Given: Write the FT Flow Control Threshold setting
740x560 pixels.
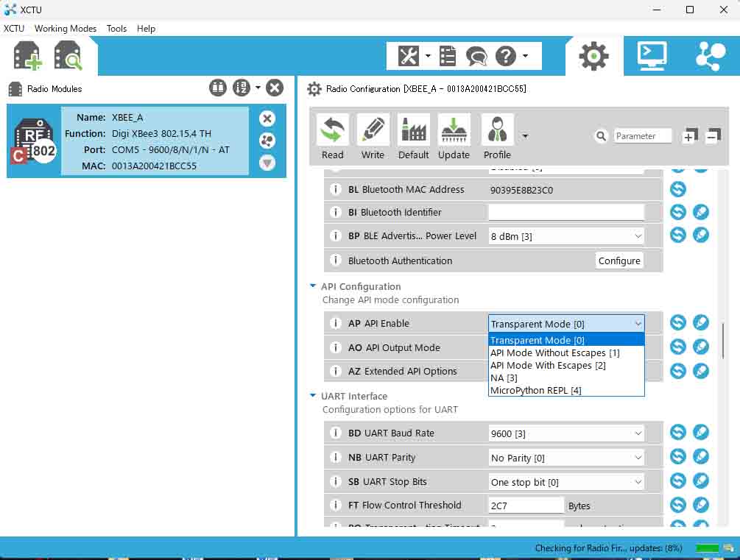Looking at the screenshot, I should tap(701, 505).
